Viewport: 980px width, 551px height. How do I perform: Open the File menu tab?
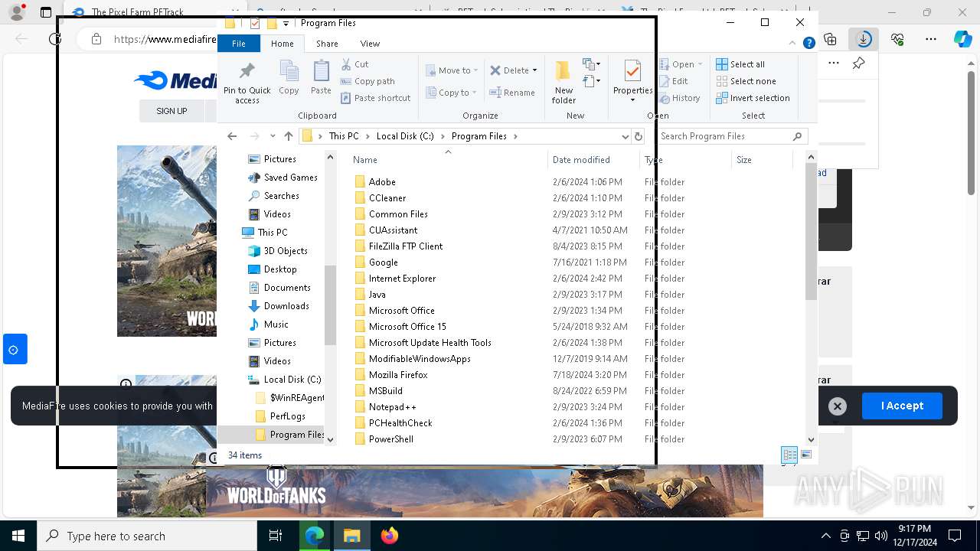point(239,44)
